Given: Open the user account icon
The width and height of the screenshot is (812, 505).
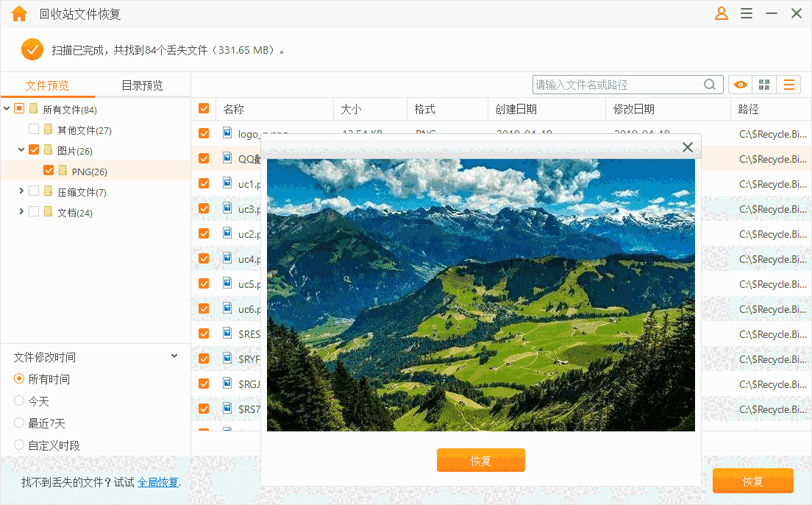Looking at the screenshot, I should click(x=722, y=14).
